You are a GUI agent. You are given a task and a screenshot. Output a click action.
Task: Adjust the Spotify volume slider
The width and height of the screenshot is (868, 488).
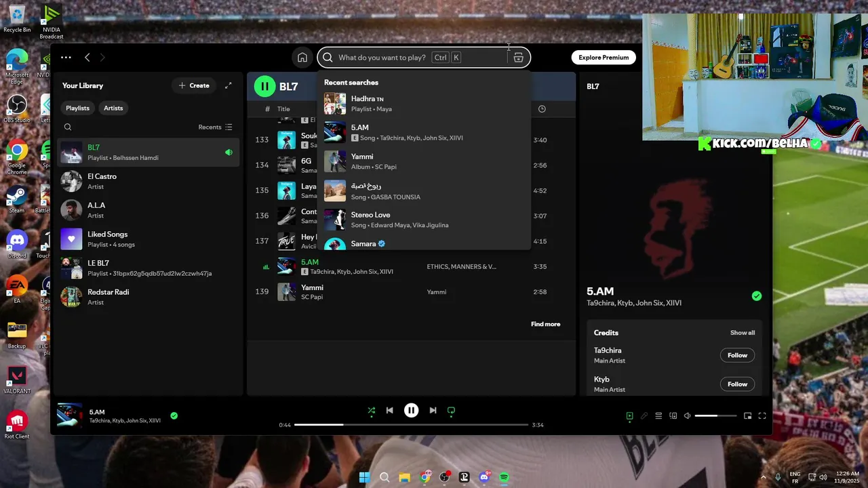pyautogui.click(x=715, y=415)
